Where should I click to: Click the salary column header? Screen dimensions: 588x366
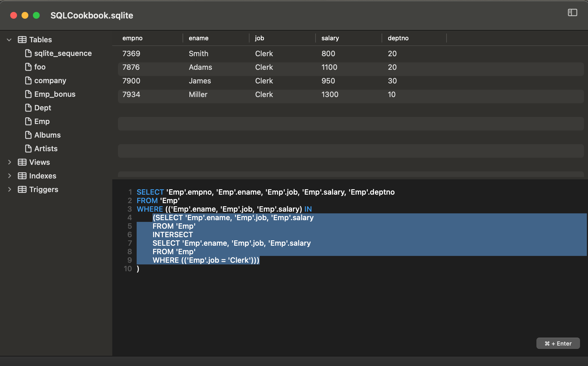point(330,38)
